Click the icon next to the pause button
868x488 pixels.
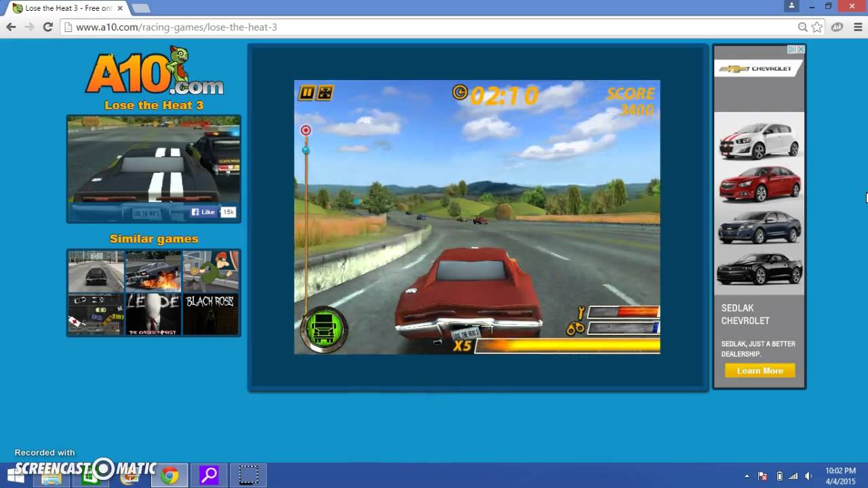[325, 93]
